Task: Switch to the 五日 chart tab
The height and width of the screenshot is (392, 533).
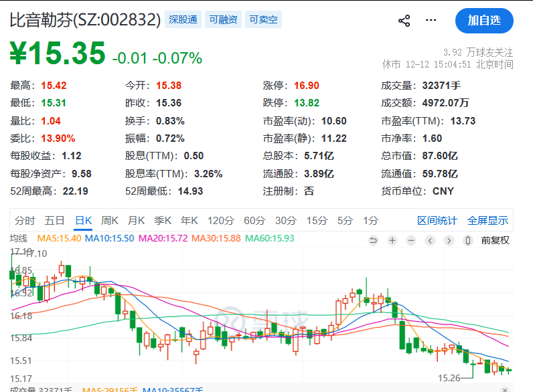Action: (54, 221)
